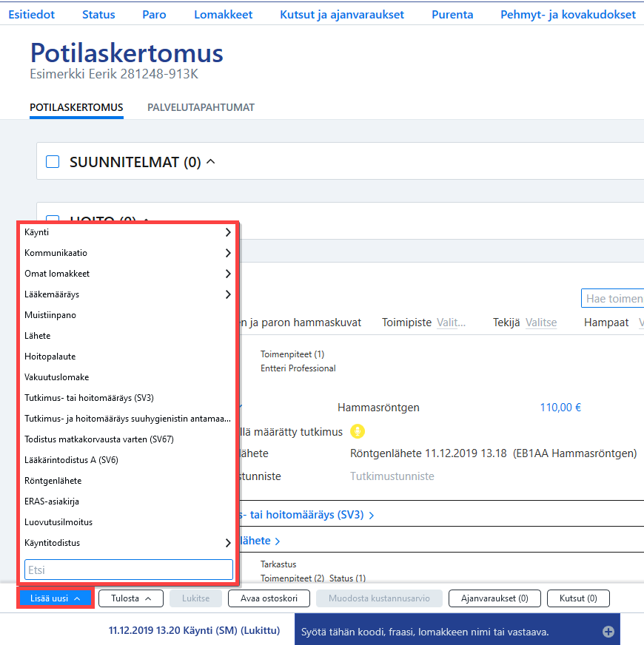Click chevron next to hoitomääräys (SV3) link
Image resolution: width=644 pixels, height=645 pixels.
click(x=372, y=516)
